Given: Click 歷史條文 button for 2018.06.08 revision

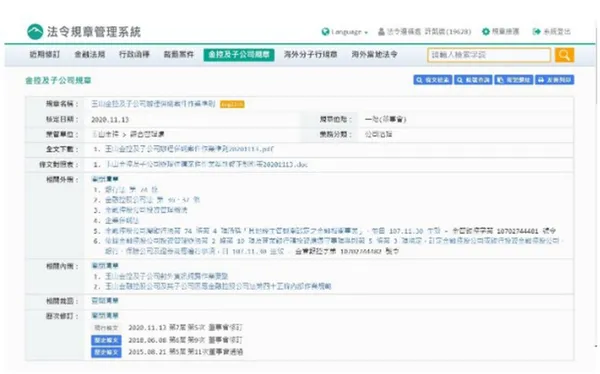Looking at the screenshot, I should click(106, 340).
